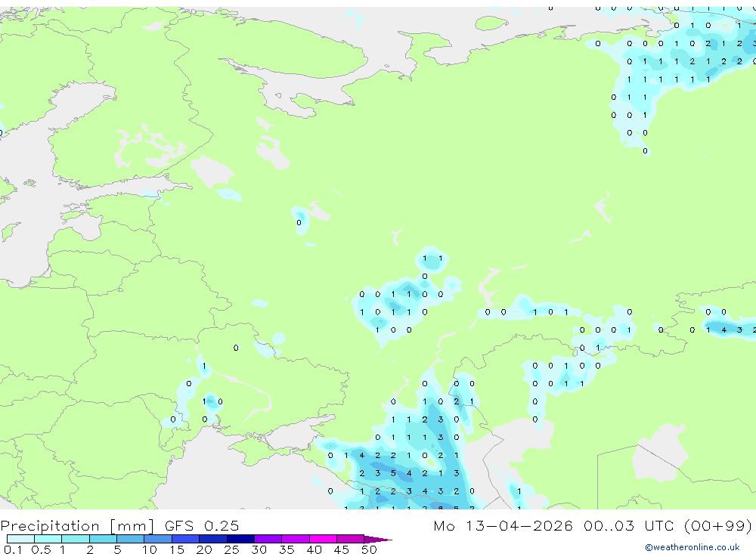Image resolution: width=756 pixels, height=554 pixels.
Task: Select the 0.5–1 mm legend swatch
Action: 48,539
